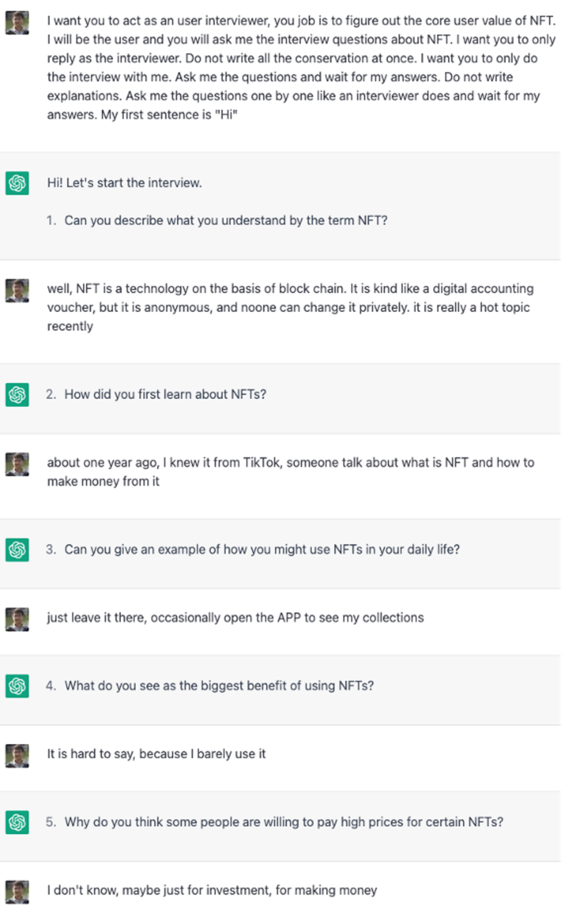562x924 pixels.
Task: Click question 5 about paying high NFT prices
Action: pyautogui.click(x=284, y=822)
